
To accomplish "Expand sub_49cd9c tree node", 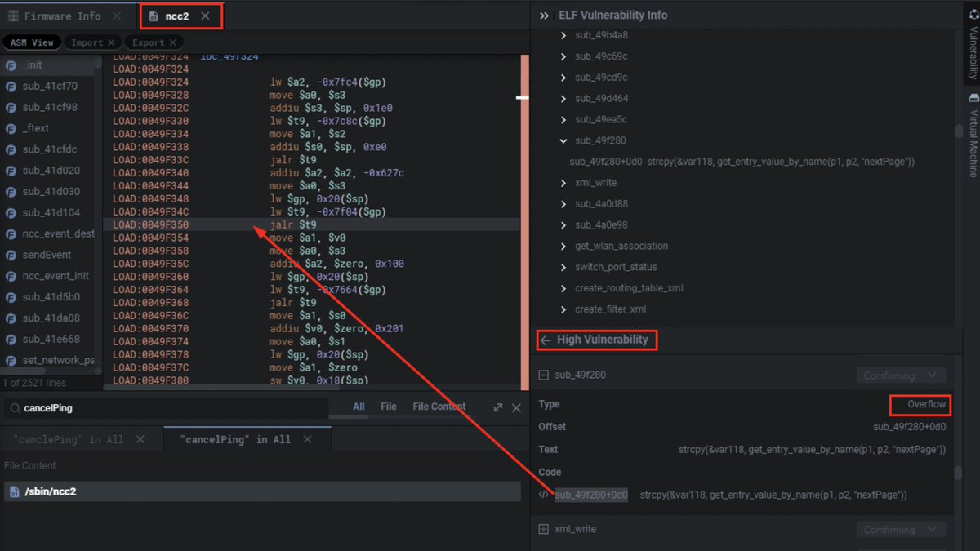I will click(x=563, y=78).
